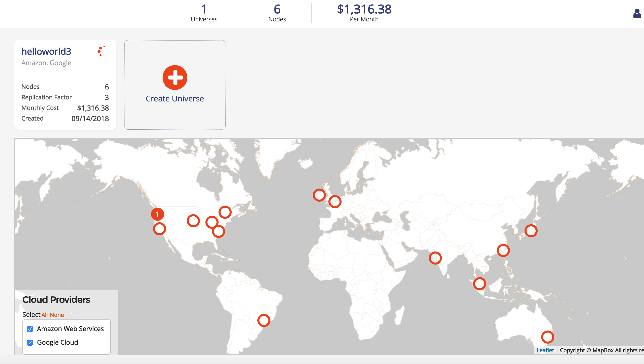
Task: Click the region marker over Taiwan
Action: 503,250
